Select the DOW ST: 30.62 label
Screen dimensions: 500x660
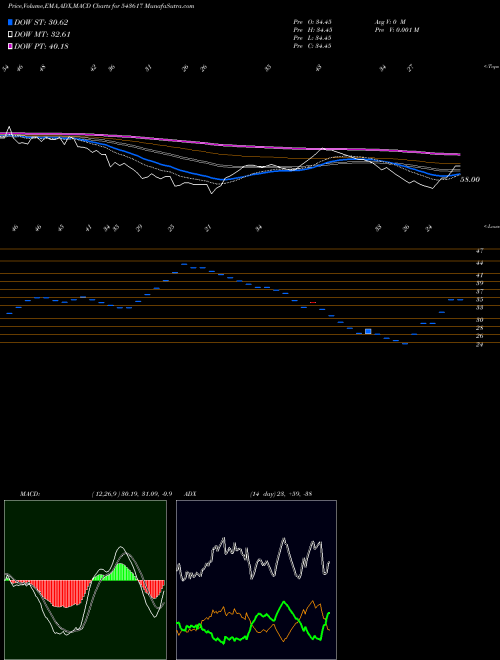click(41, 22)
